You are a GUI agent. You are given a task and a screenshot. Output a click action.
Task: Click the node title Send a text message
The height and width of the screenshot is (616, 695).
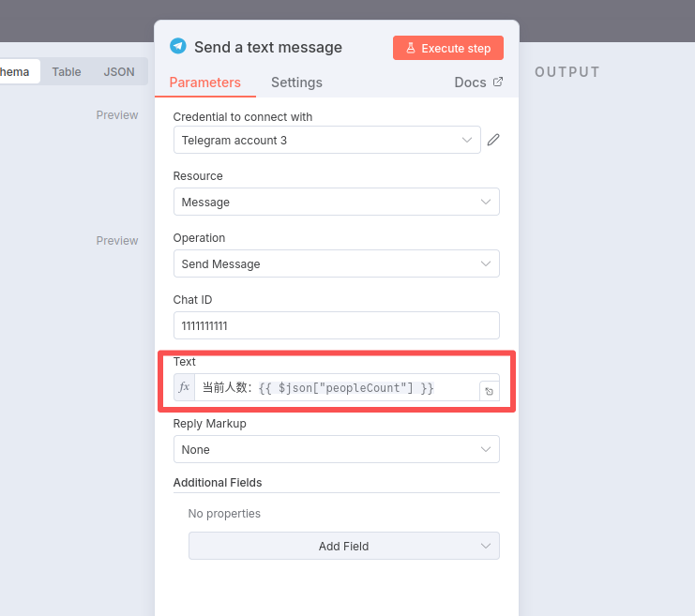(268, 47)
